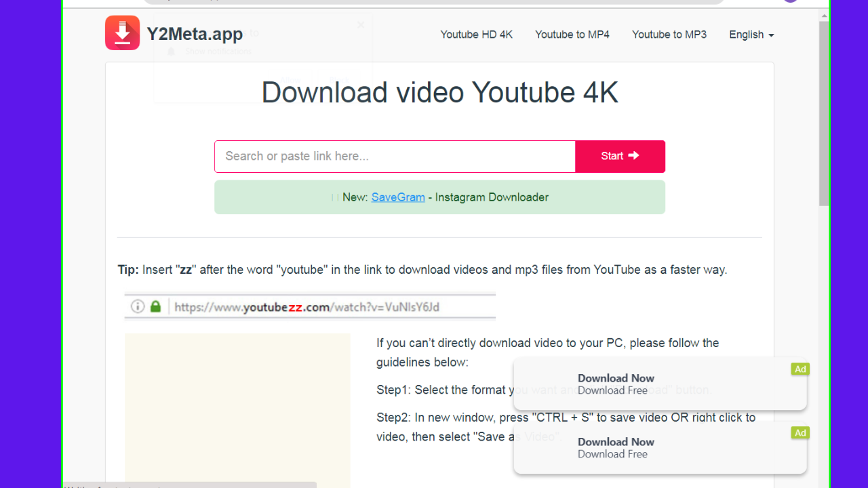Click the youtubezz.com address bar example image
Screen dimensions: 868x488
click(310, 306)
